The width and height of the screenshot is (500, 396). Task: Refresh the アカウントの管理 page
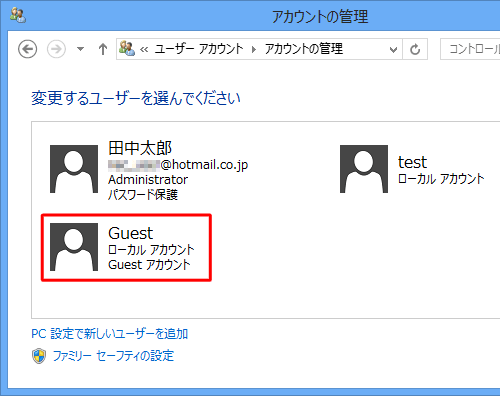pyautogui.click(x=415, y=49)
